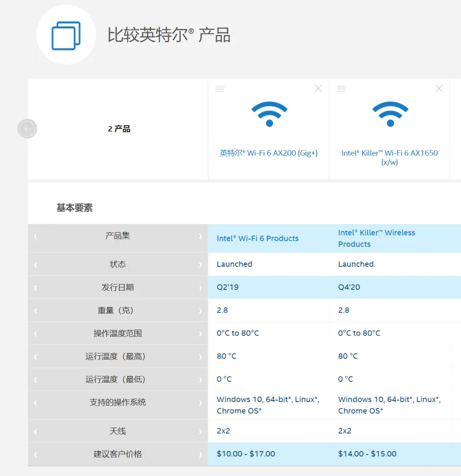The height and width of the screenshot is (476, 461).
Task: Click the left chevron on the 状态 row
Action: (36, 265)
